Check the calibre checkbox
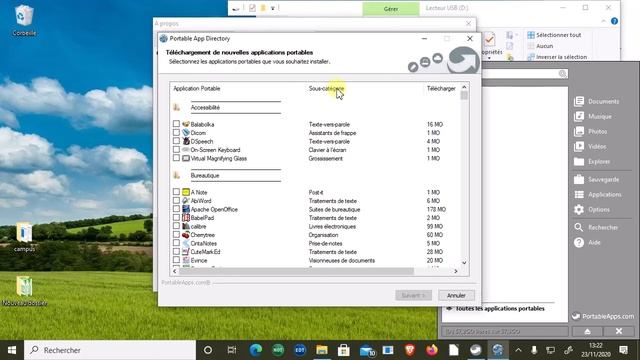 176,226
